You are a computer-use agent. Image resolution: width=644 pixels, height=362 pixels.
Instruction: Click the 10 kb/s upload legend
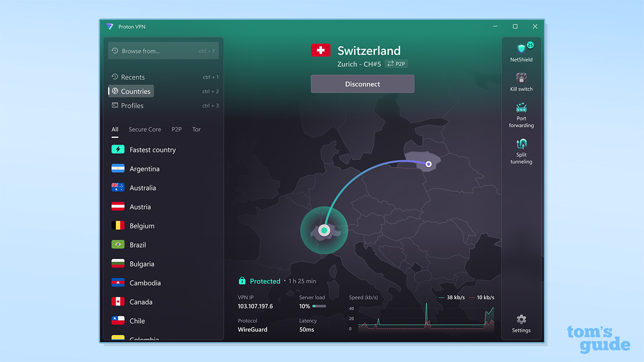[x=481, y=298]
